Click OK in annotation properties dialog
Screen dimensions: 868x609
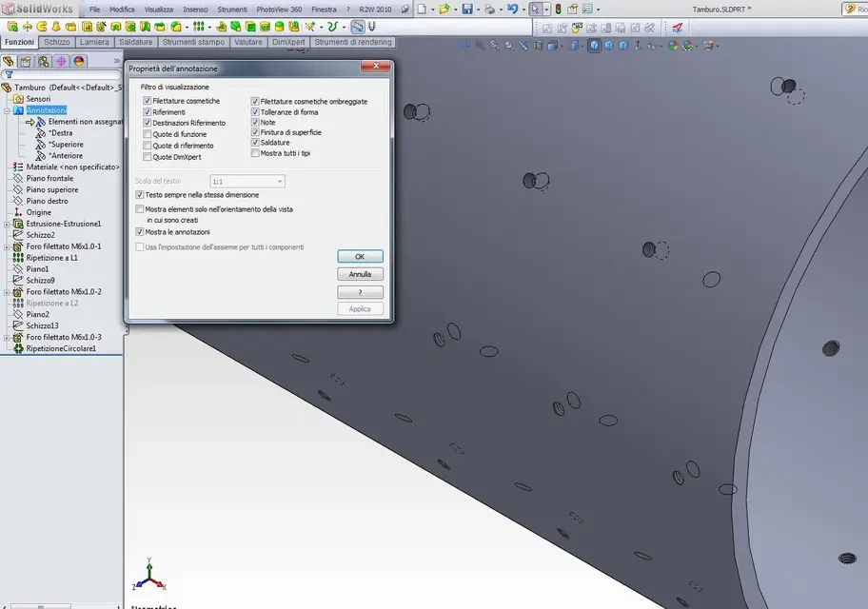(360, 256)
